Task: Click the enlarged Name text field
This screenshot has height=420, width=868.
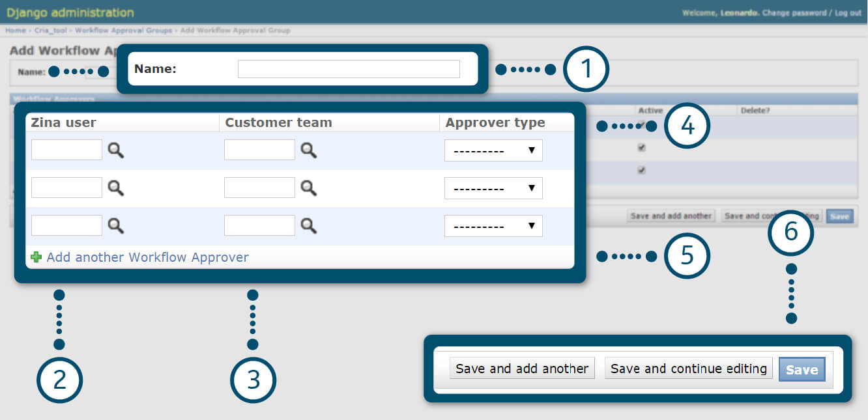Action: click(349, 69)
